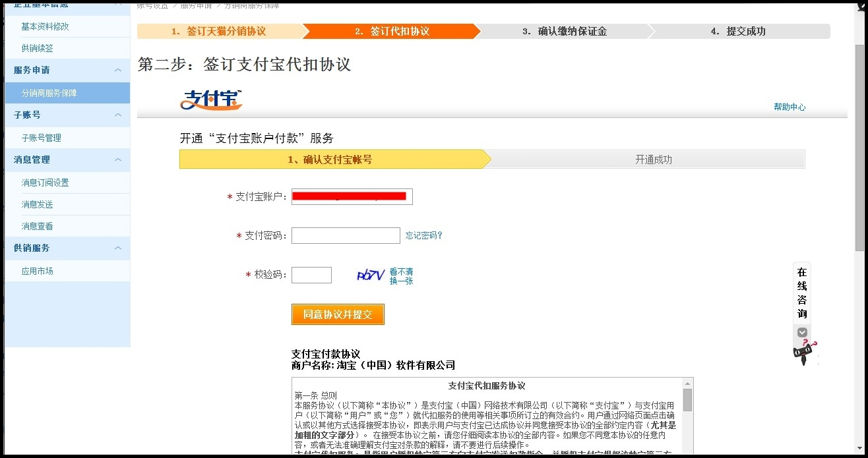
Task: Open 分销商服务保障 in the sidebar
Action: [x=49, y=94]
